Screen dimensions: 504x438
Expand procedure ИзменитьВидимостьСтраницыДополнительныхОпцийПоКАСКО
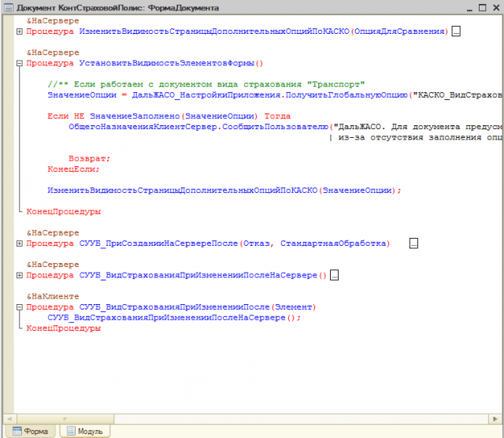tap(20, 32)
